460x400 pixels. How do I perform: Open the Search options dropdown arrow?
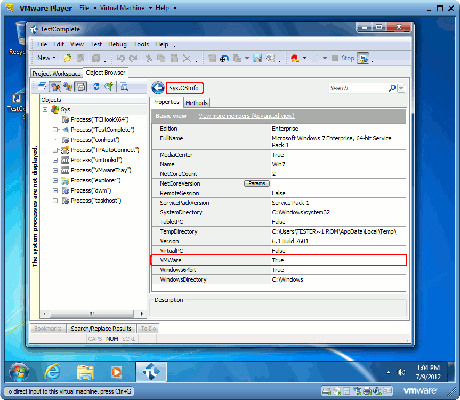tap(401, 88)
